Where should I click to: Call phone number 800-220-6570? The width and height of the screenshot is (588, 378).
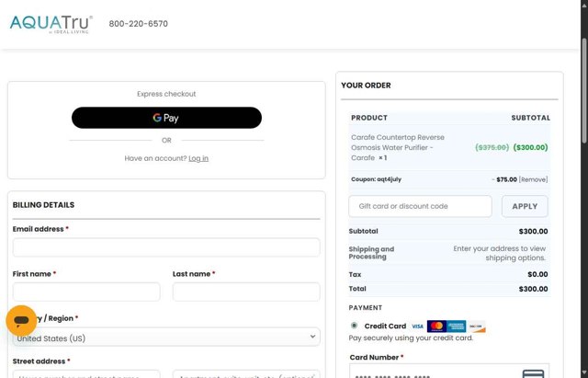pos(139,24)
